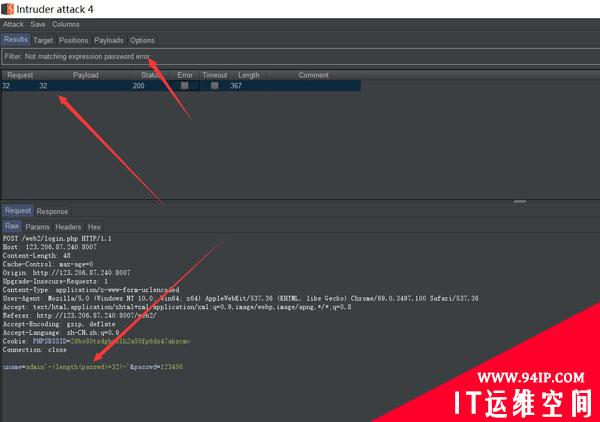The image size is (600, 422).
Task: Sort by the Comment column header
Action: click(x=314, y=75)
